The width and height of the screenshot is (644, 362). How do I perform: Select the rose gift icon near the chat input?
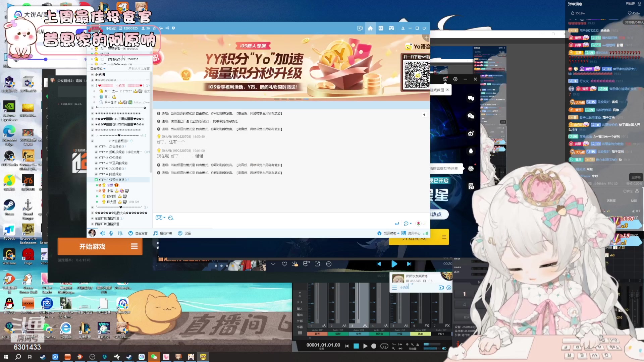coord(418,224)
